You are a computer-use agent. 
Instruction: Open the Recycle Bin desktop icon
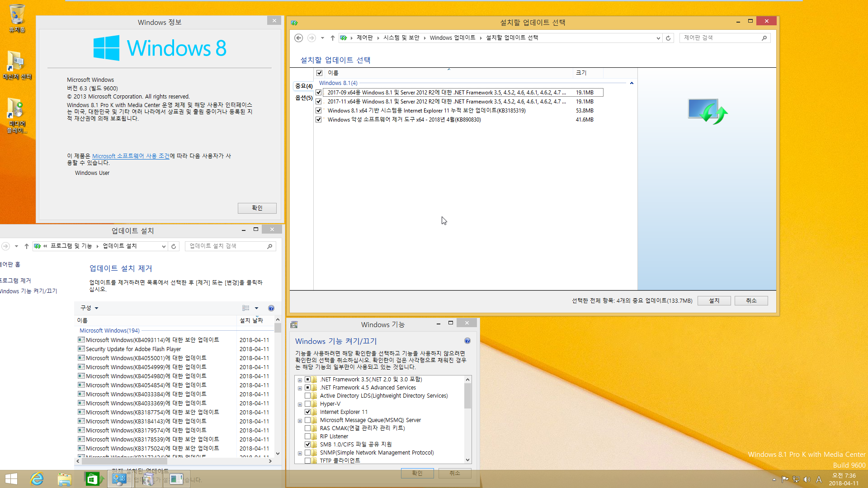[17, 19]
